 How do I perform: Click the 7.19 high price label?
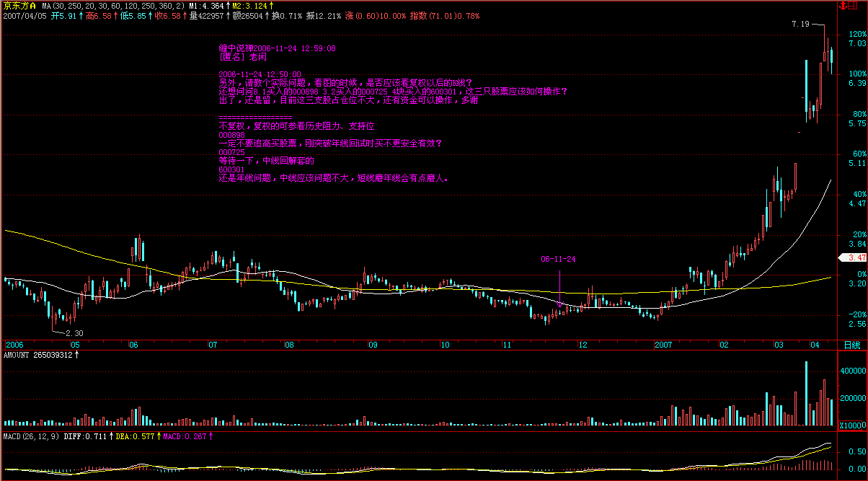800,25
